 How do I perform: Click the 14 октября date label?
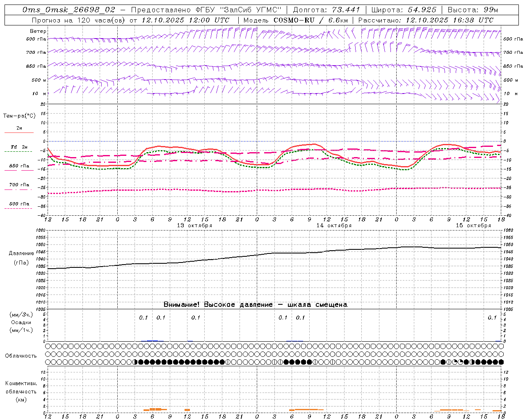pos(334,226)
